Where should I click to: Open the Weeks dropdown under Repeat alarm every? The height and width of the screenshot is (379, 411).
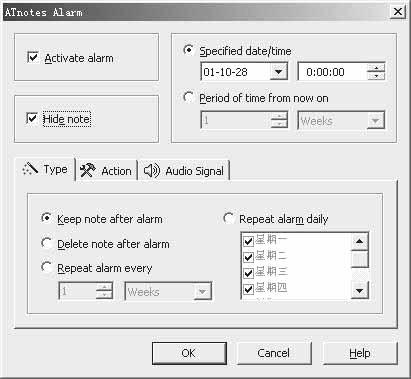202,292
